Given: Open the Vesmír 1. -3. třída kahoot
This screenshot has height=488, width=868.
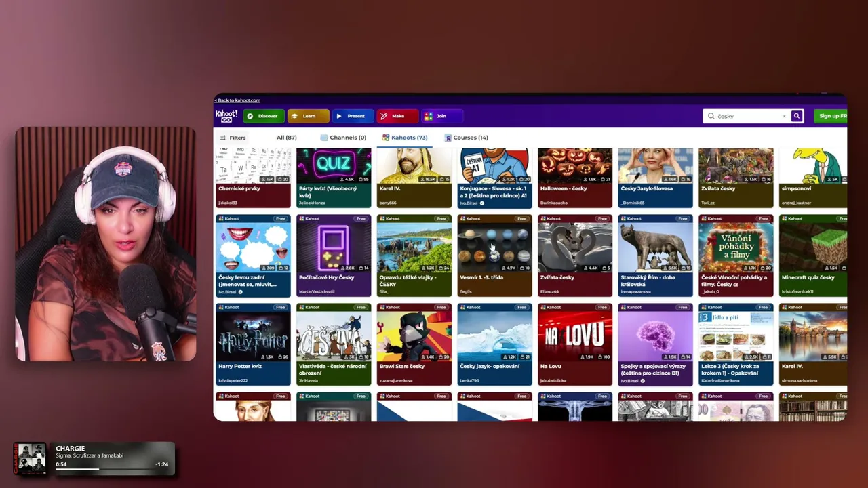Looking at the screenshot, I should pos(494,256).
